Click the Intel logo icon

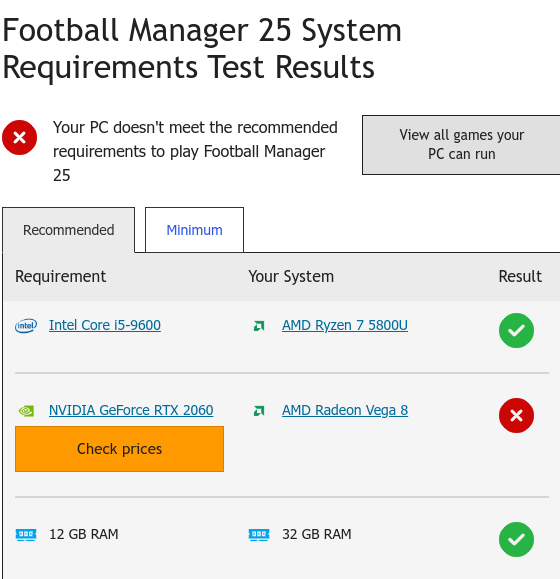26,326
